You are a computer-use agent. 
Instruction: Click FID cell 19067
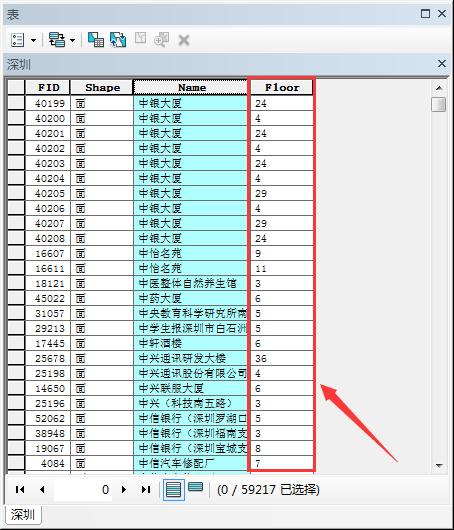[48, 448]
